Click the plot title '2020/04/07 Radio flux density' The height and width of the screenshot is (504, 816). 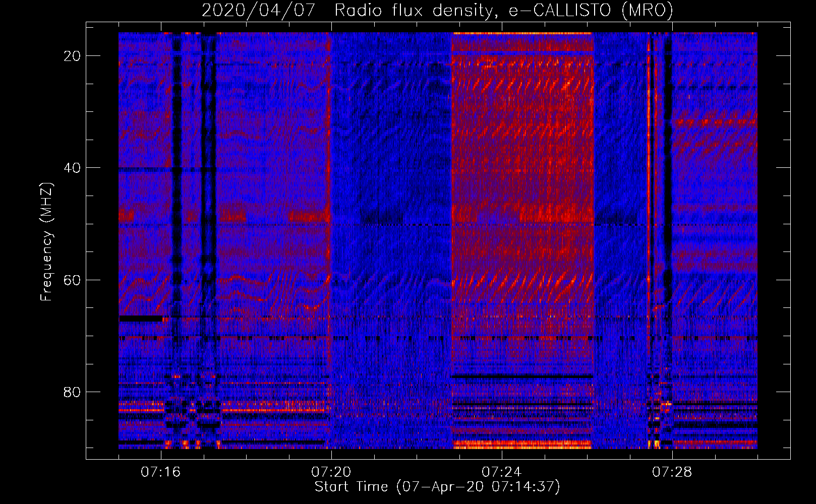[x=437, y=10]
